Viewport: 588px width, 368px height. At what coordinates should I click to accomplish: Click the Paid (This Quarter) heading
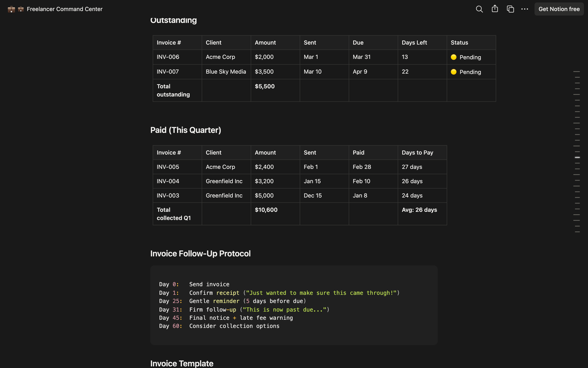186,130
